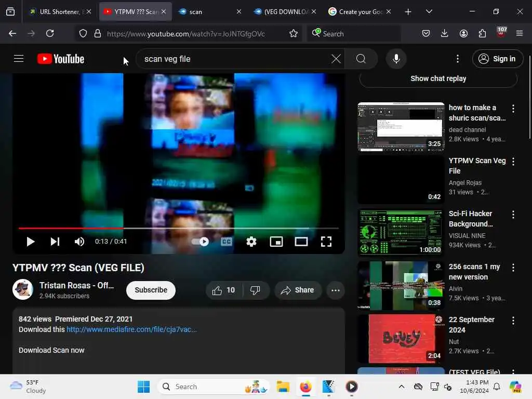Viewport: 532px width, 399px height.
Task: Enter full screen mode
Action: coord(326,242)
